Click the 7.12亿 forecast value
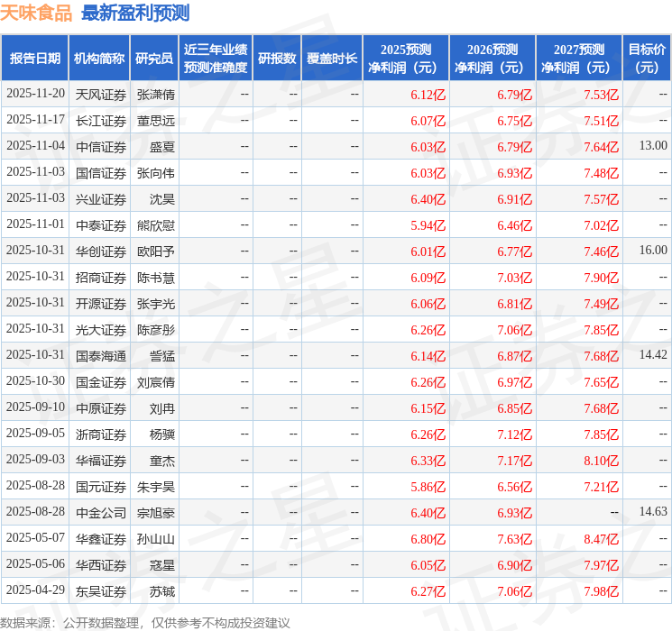Image resolution: width=672 pixels, height=631 pixels. coord(515,434)
